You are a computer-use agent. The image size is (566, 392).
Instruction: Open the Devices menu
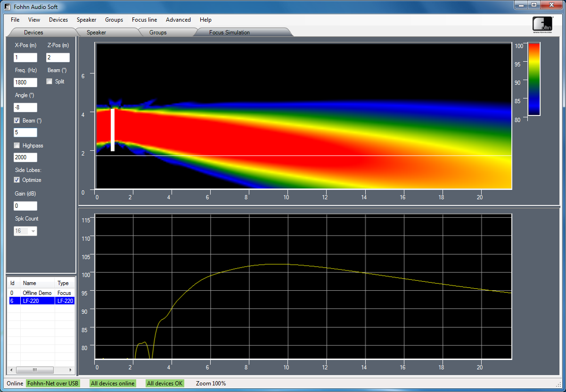click(x=58, y=20)
